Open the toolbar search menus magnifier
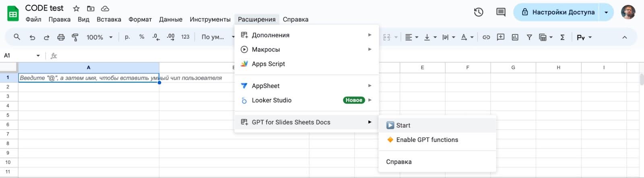Screen dimensions: 644x178 (17, 37)
